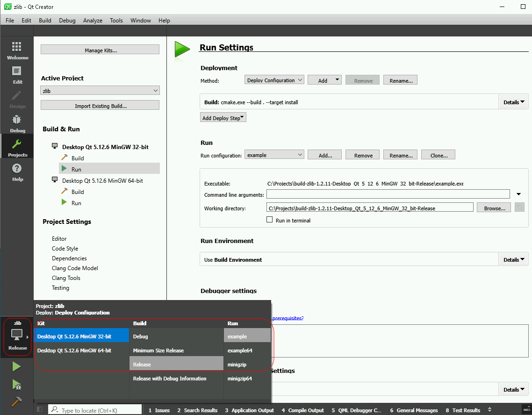Select Debug build in kit popup

[x=176, y=336]
